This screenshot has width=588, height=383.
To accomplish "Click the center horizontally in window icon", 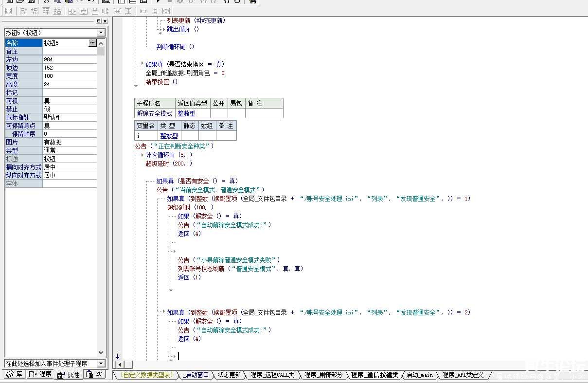I will point(72,11).
